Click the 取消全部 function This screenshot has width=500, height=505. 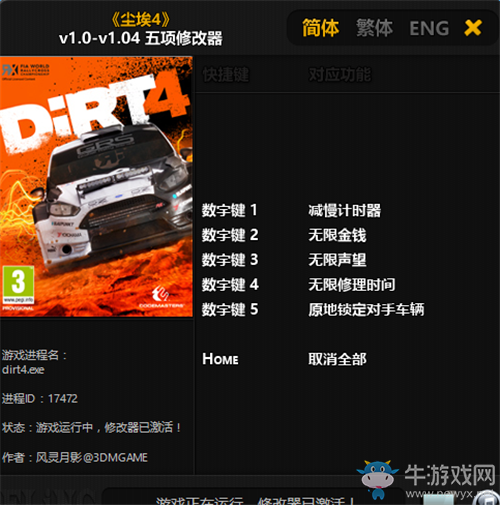[337, 359]
